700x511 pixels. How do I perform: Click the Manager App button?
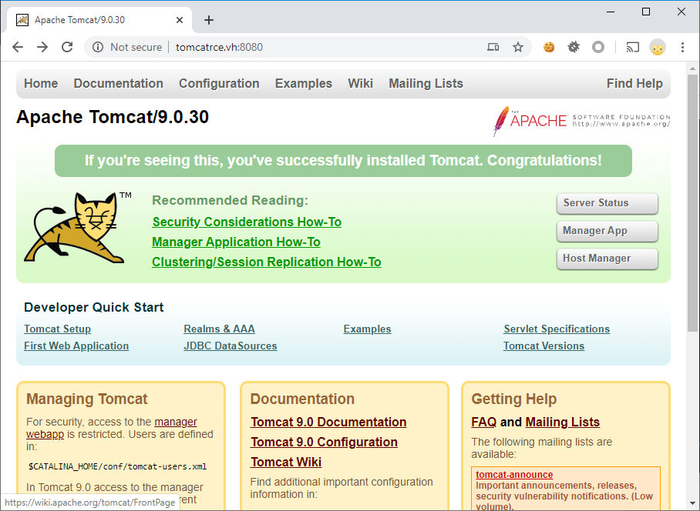[607, 231]
